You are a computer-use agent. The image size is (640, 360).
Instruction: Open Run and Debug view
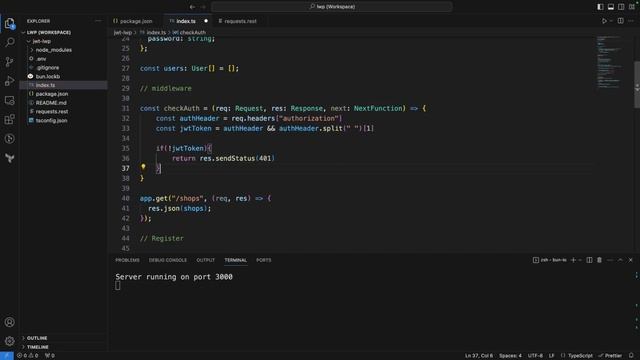click(10, 81)
